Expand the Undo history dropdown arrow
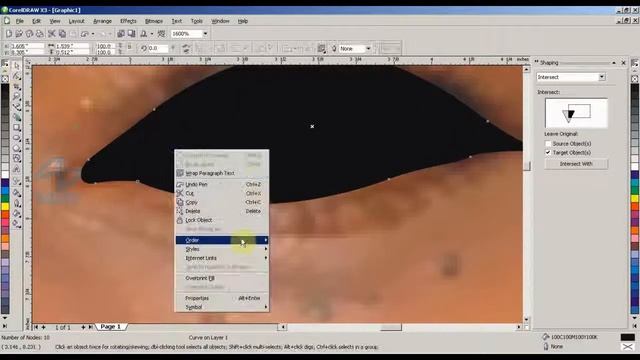The width and height of the screenshot is (640, 360). pyautogui.click(x=93, y=34)
